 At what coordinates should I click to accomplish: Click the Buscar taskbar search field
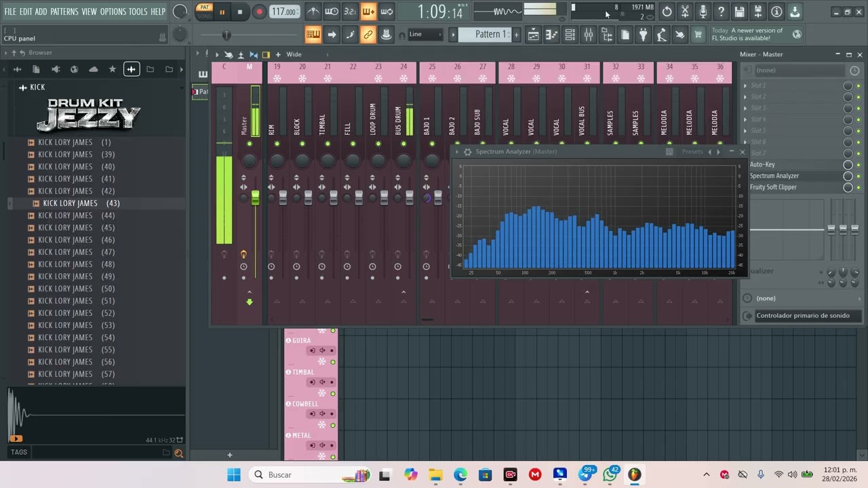pyautogui.click(x=310, y=475)
